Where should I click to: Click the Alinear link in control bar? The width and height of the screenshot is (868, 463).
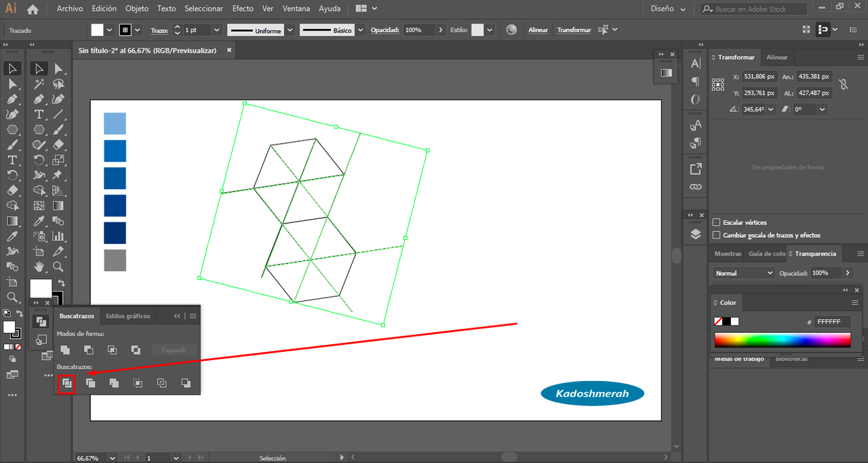click(538, 30)
